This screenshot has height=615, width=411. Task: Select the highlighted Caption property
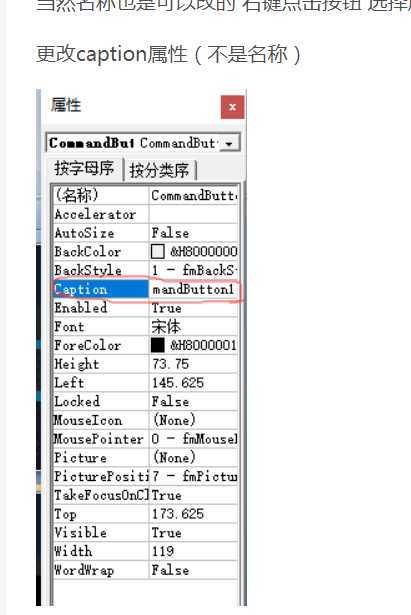click(x=101, y=289)
